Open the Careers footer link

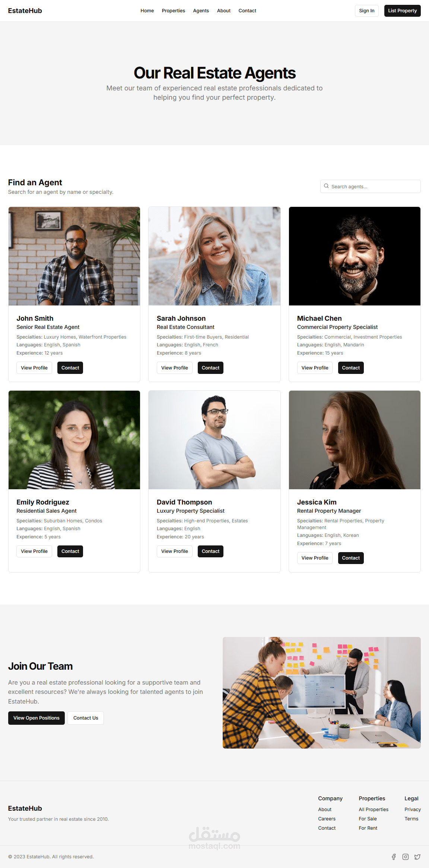point(327,819)
